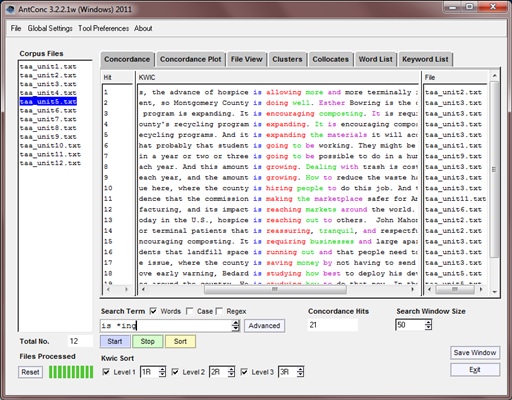Click the Concordance Hits count field
Image resolution: width=512 pixels, height=400 pixels.
[x=333, y=325]
